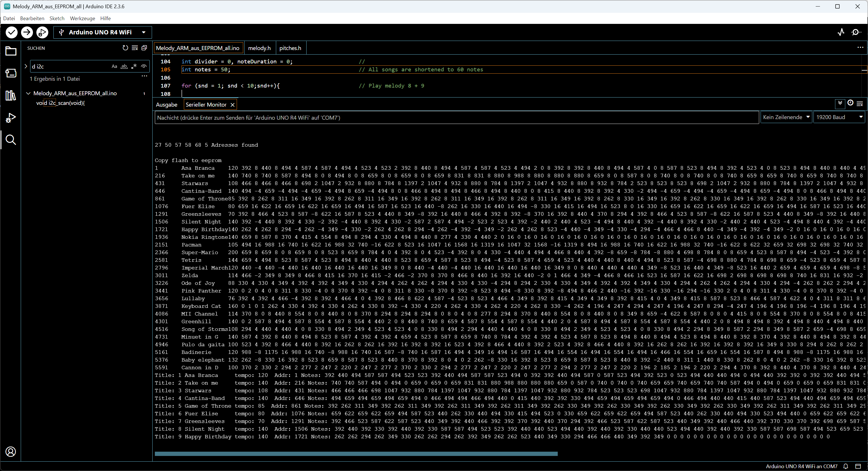The width and height of the screenshot is (868, 471).
Task: Refresh the search results
Action: click(125, 48)
